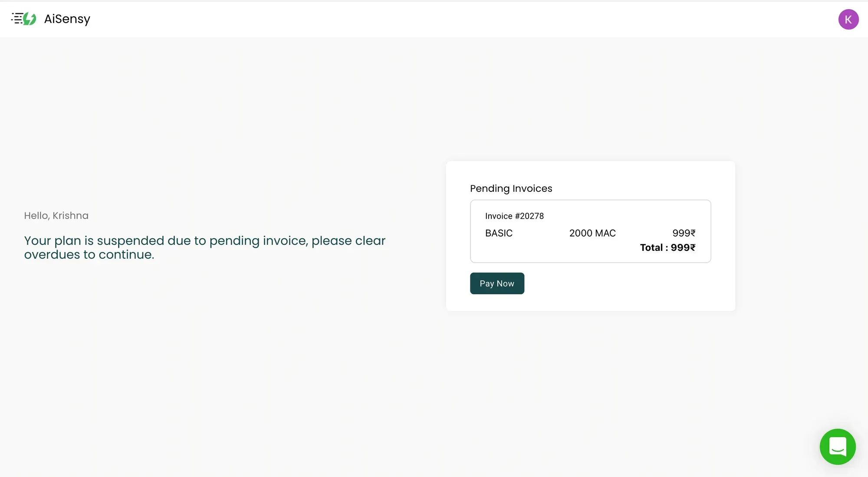Open the green chat support widget
This screenshot has height=477, width=868.
pos(837,447)
